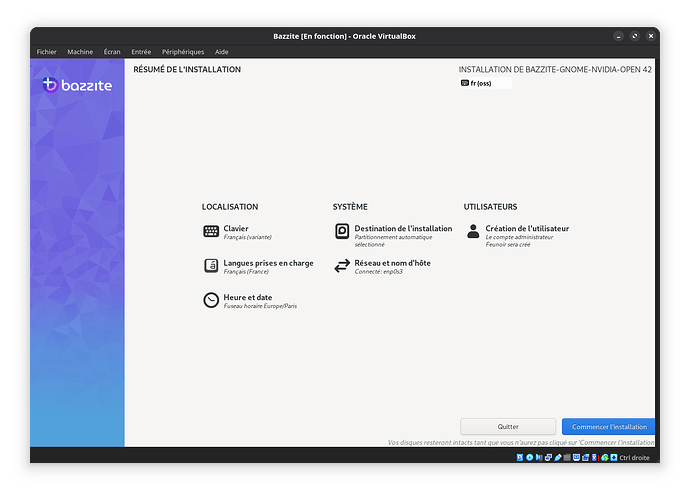Screen dimensions: 690x496
Task: Open the Périphériques menu
Action: tap(182, 52)
